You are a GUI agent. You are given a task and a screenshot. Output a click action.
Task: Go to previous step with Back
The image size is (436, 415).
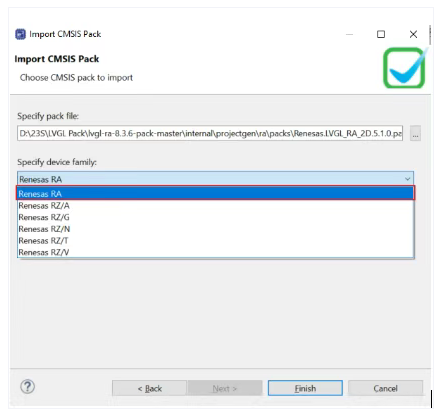pos(150,388)
